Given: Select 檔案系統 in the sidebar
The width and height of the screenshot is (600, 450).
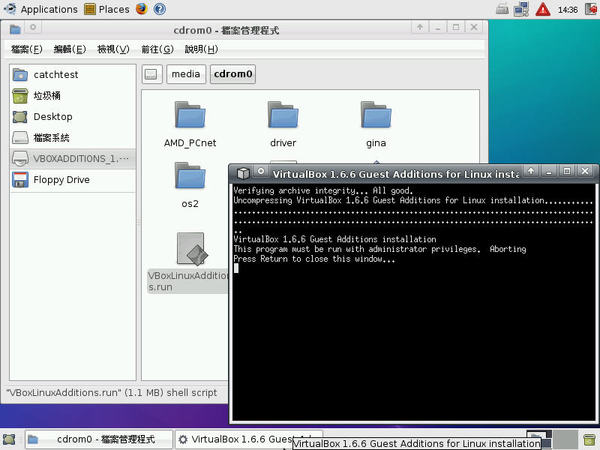Looking at the screenshot, I should [x=73, y=138].
